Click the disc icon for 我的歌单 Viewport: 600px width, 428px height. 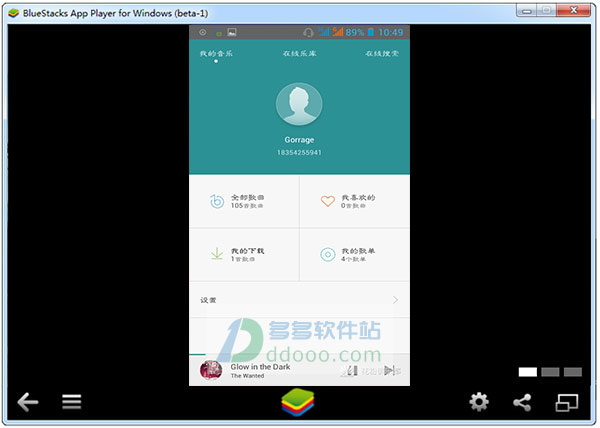point(327,254)
